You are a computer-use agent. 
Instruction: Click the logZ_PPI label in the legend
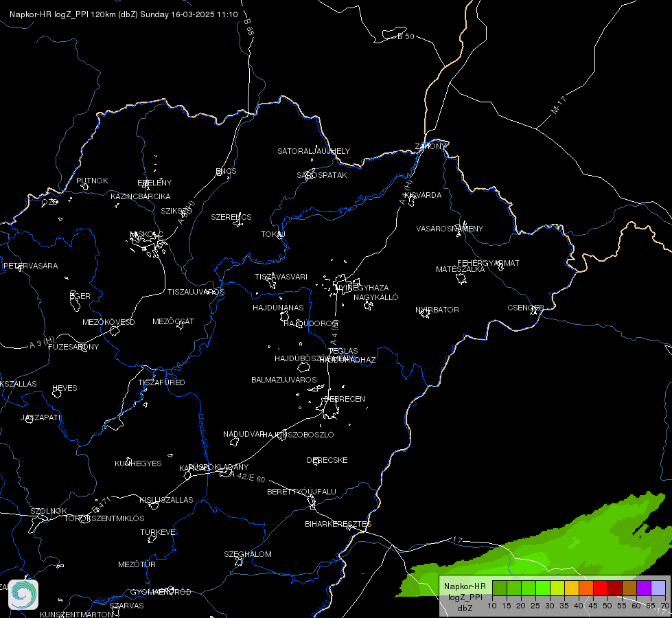point(465,597)
